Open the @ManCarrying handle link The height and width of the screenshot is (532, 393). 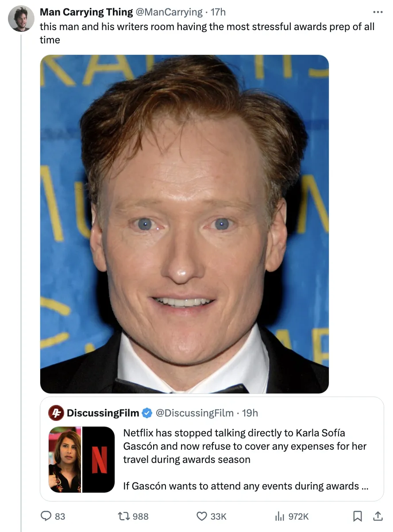[169, 12]
